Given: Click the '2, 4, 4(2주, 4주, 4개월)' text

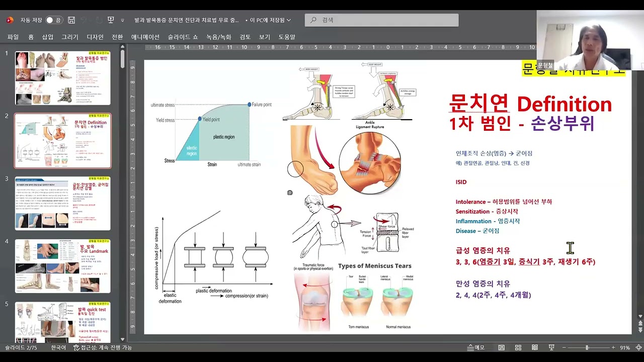Looking at the screenshot, I should point(493,295).
